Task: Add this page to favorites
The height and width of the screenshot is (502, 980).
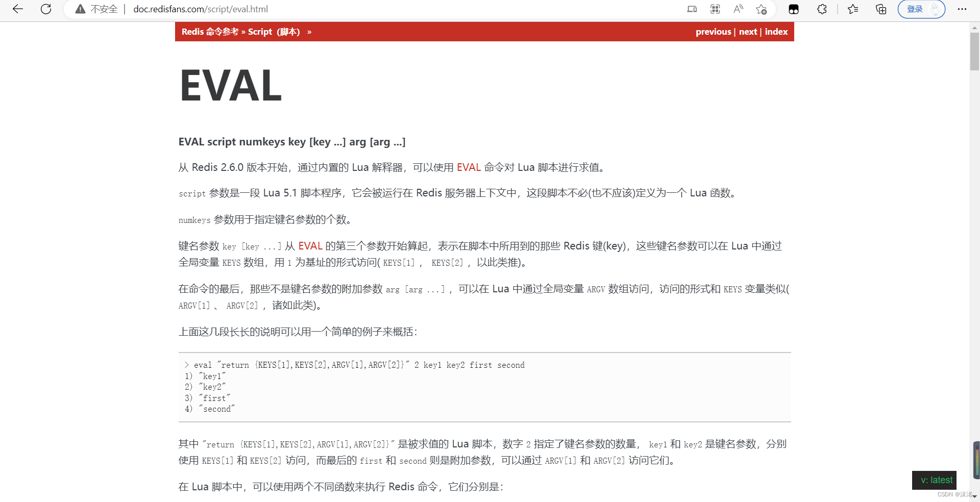Action: tap(761, 9)
